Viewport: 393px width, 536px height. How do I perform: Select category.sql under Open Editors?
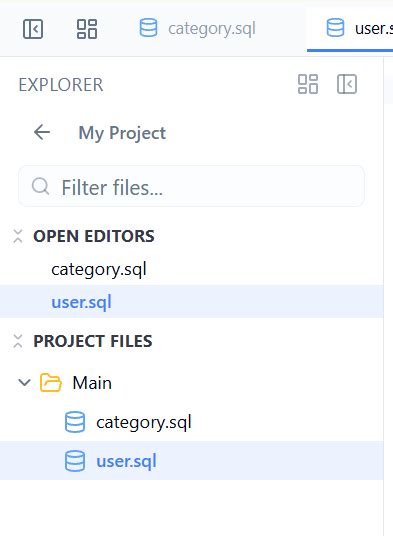pyautogui.click(x=191, y=269)
